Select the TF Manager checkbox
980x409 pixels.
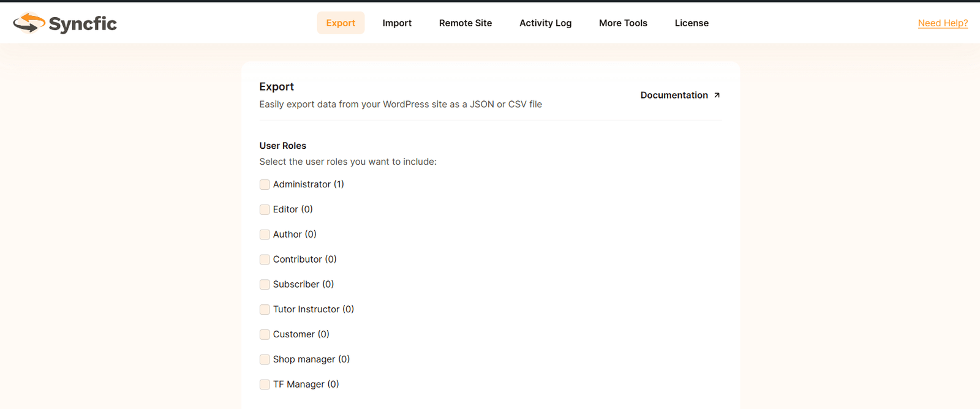tap(265, 385)
